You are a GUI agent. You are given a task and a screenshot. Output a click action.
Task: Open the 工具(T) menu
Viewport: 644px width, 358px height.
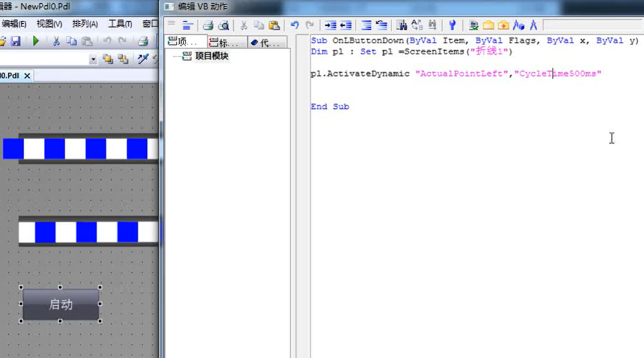click(x=120, y=24)
